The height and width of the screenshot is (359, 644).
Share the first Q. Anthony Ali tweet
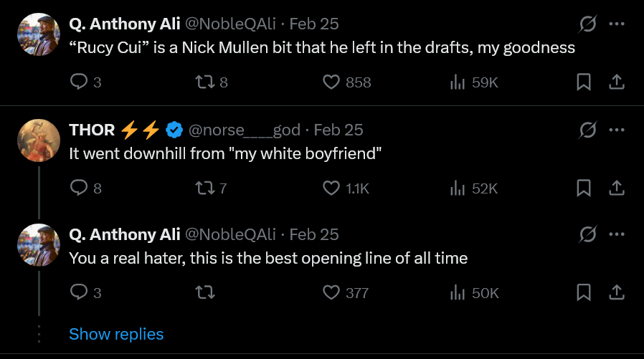tap(617, 82)
